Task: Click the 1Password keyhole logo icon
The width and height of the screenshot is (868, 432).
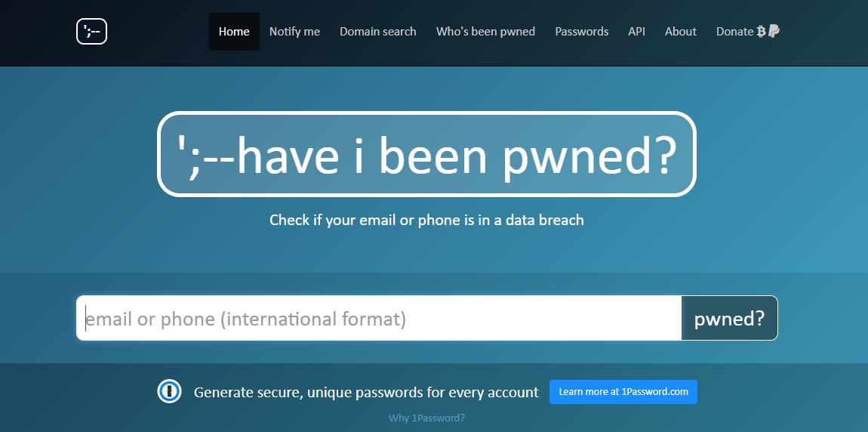Action: tap(169, 391)
